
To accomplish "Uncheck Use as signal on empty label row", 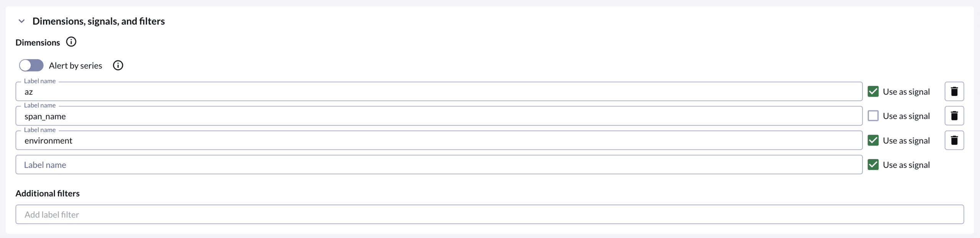I will click(873, 165).
